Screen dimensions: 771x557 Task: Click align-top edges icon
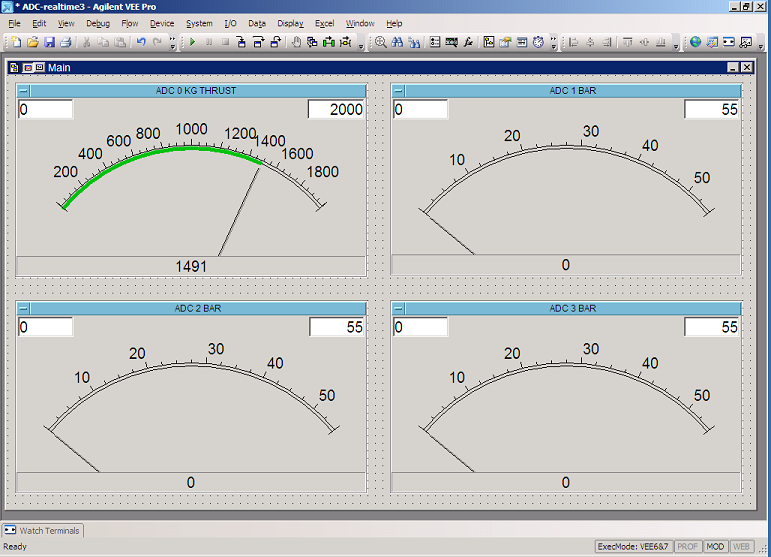[x=628, y=42]
